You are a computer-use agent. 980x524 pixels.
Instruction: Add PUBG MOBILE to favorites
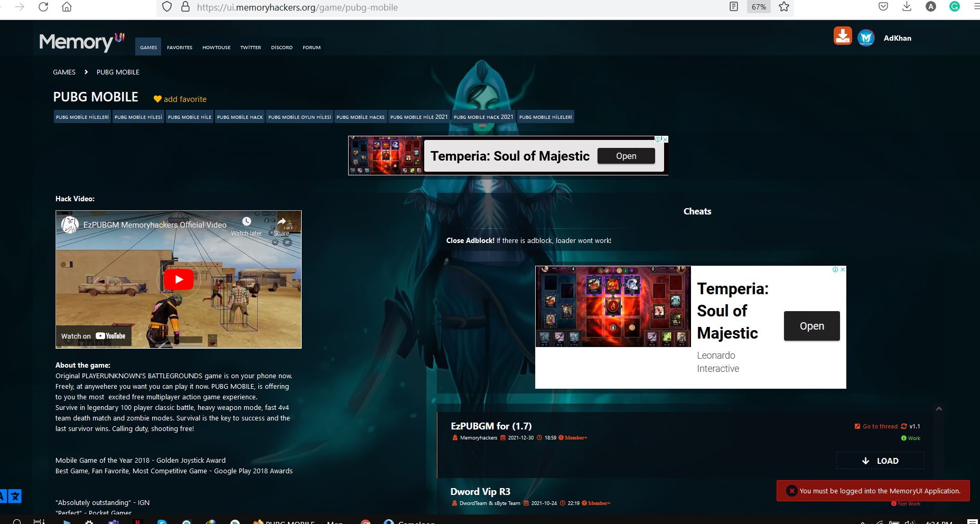[180, 99]
